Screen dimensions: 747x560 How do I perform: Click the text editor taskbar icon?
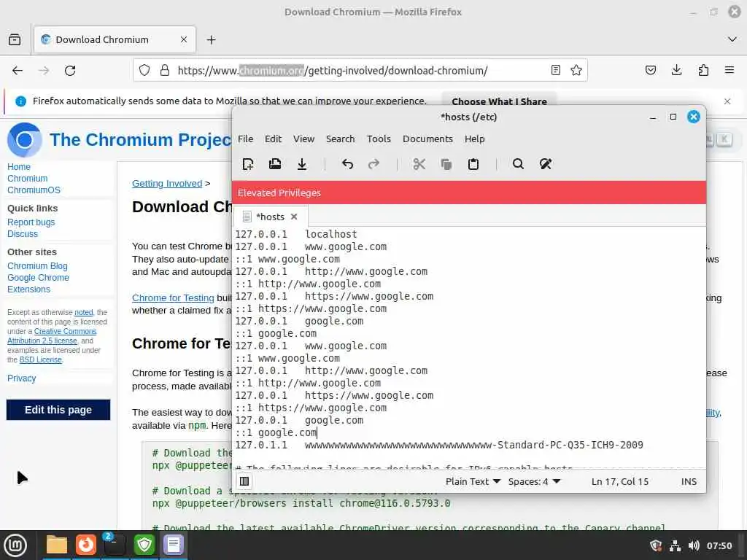[x=174, y=545]
